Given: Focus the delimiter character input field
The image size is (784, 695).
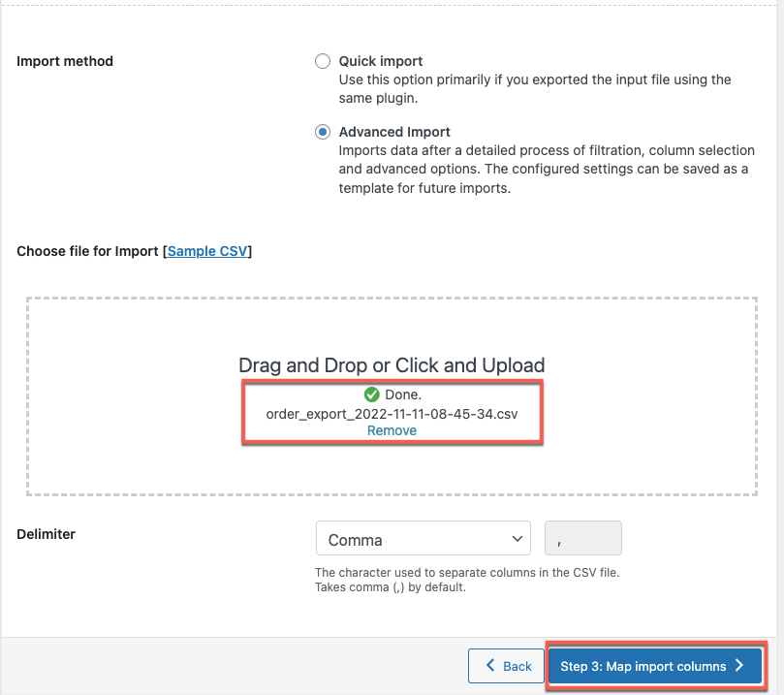Looking at the screenshot, I should click(x=583, y=539).
